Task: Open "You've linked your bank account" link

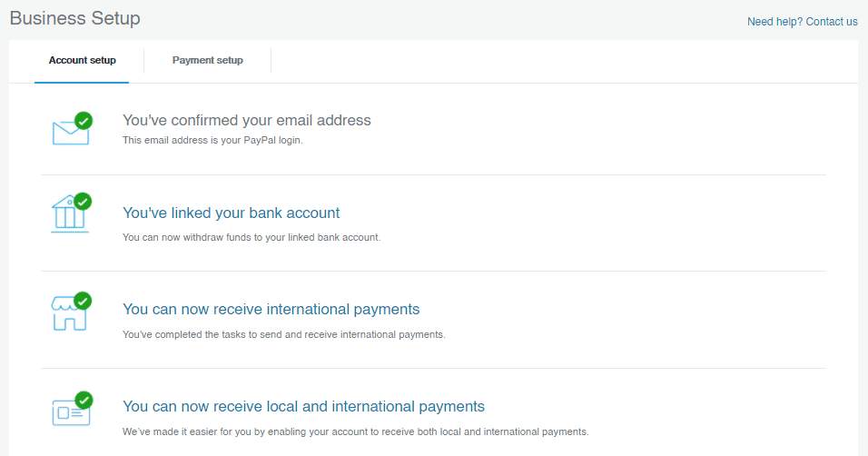Action: pyautogui.click(x=231, y=213)
